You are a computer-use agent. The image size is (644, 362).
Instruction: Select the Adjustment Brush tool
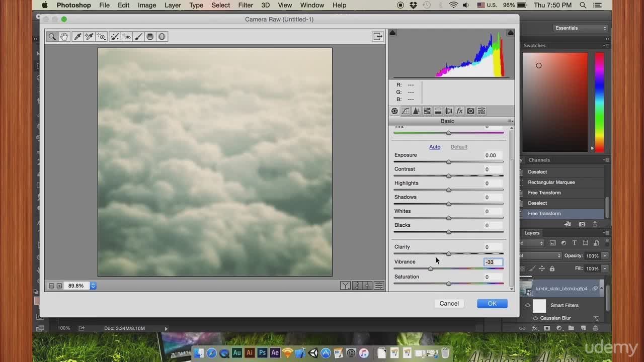138,36
